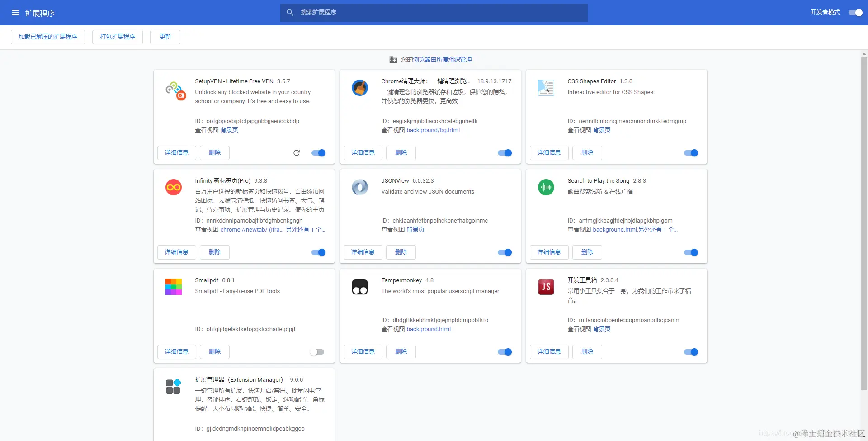Open Search to Play the Song background.html link
This screenshot has width=868, height=441.
[x=615, y=230]
